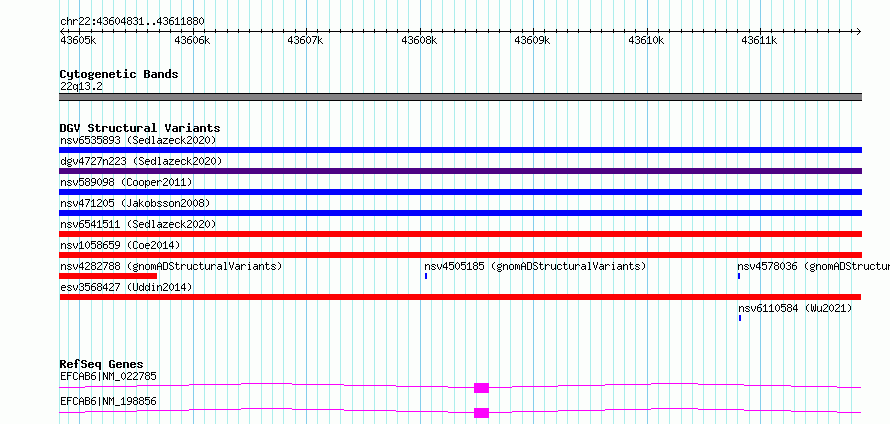Click the 43610k ruler tick label
The width and height of the screenshot is (890, 424).
pyautogui.click(x=646, y=41)
